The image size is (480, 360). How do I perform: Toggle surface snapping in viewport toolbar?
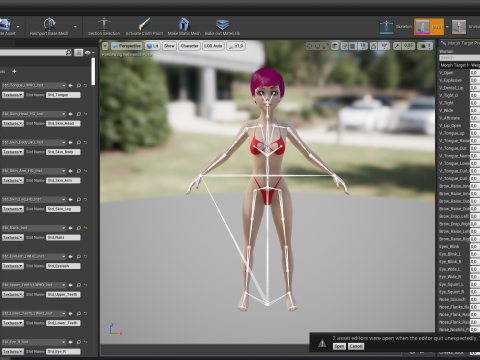[x=345, y=46]
